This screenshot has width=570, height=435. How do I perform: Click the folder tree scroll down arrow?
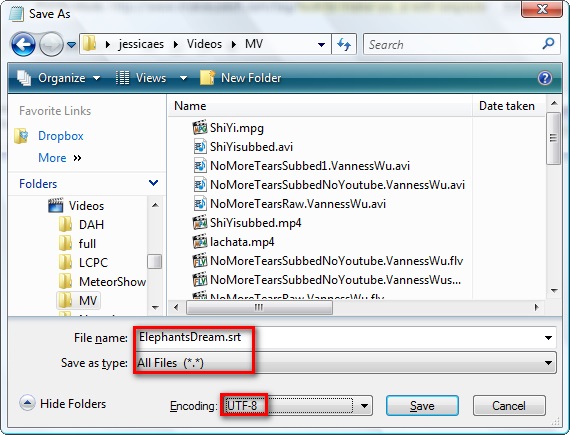pos(155,307)
